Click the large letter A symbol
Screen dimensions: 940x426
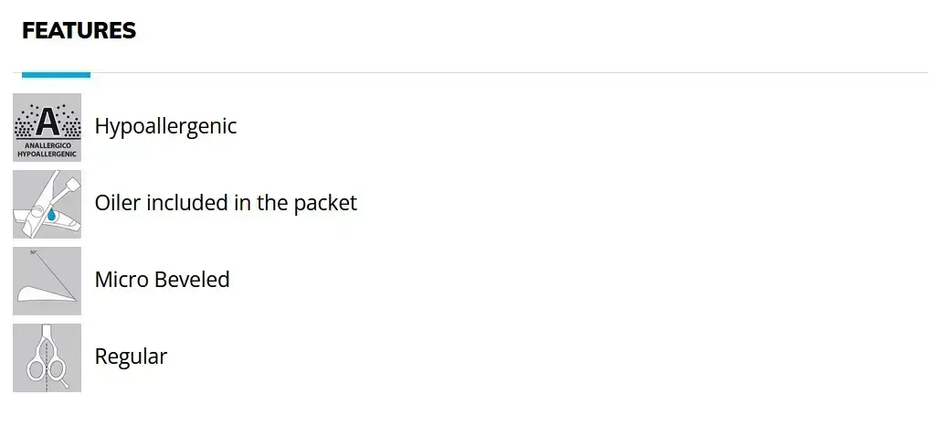(47, 122)
